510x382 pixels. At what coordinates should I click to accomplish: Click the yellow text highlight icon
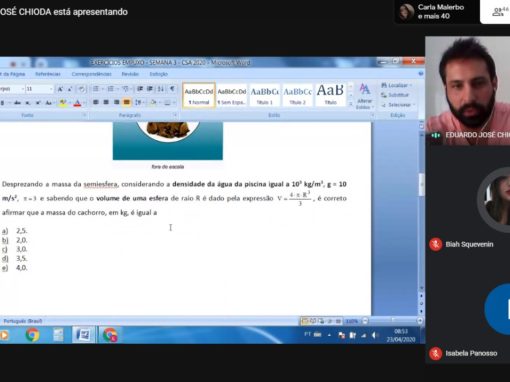tap(62, 103)
